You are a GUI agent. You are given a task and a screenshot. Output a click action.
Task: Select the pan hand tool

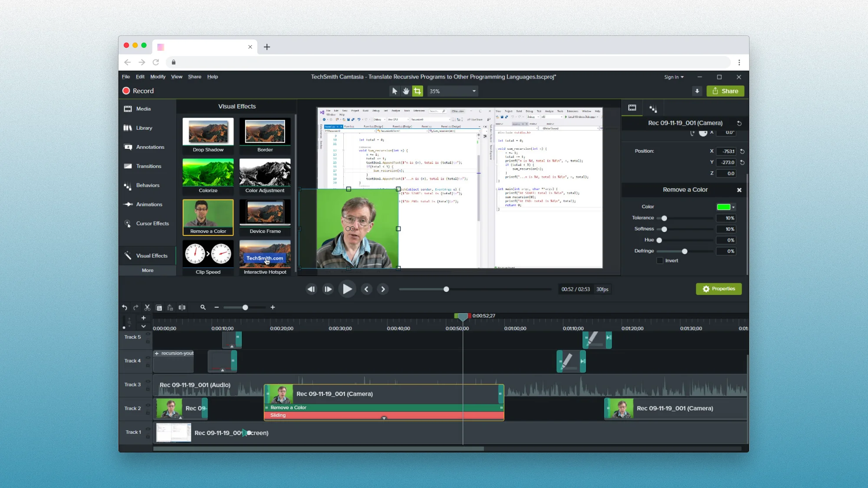tap(406, 91)
